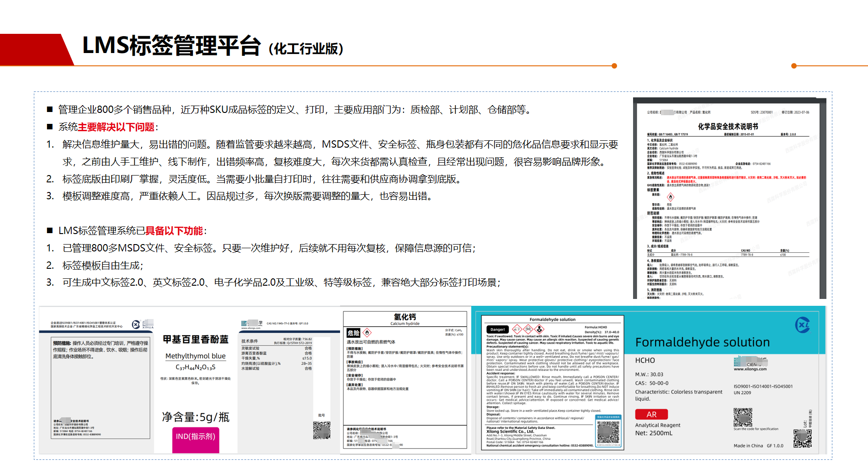Click the QR code above 'Scan the code for specification'
Viewport: 868px width, 469px height.
pyautogui.click(x=743, y=417)
